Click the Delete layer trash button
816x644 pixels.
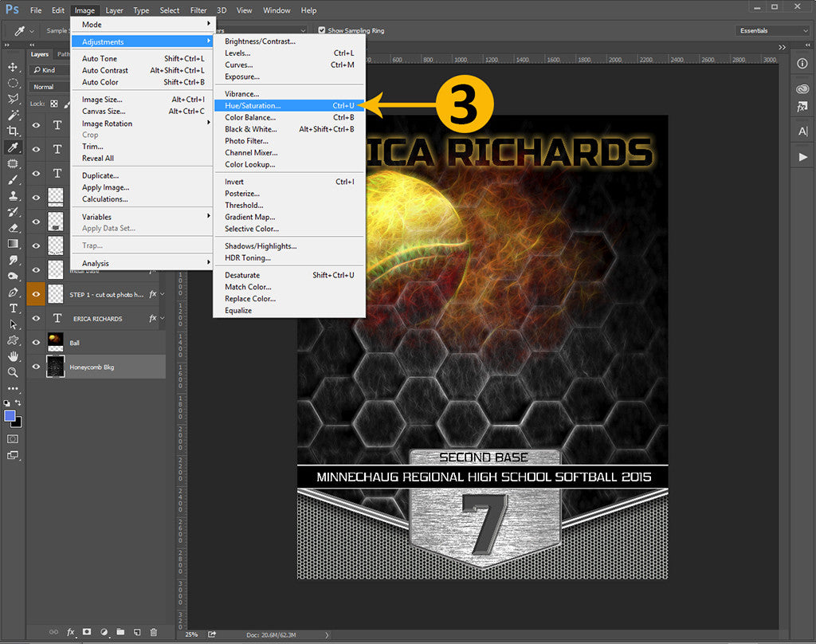(x=154, y=631)
